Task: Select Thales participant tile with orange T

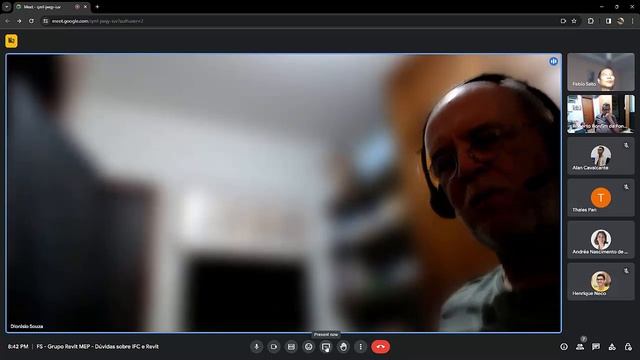Action: pyautogui.click(x=601, y=198)
